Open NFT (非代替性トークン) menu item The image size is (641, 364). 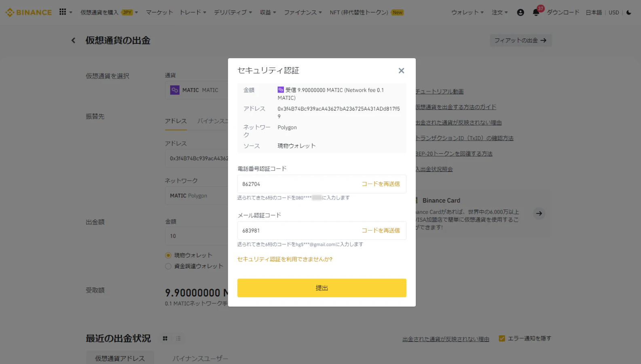coord(366,13)
